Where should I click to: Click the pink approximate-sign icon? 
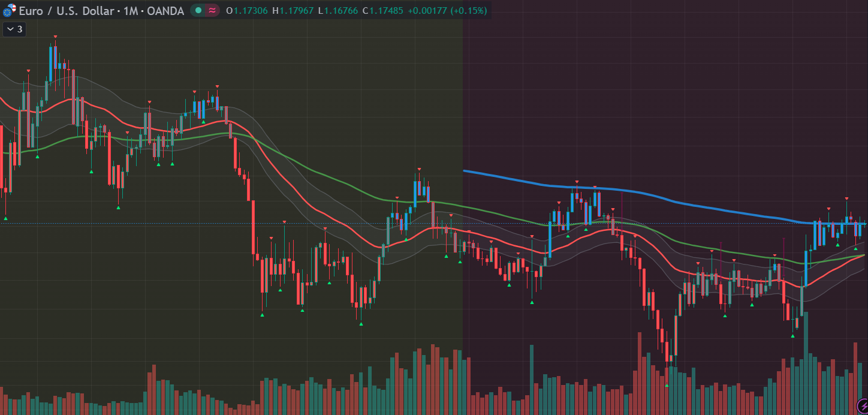tap(212, 10)
